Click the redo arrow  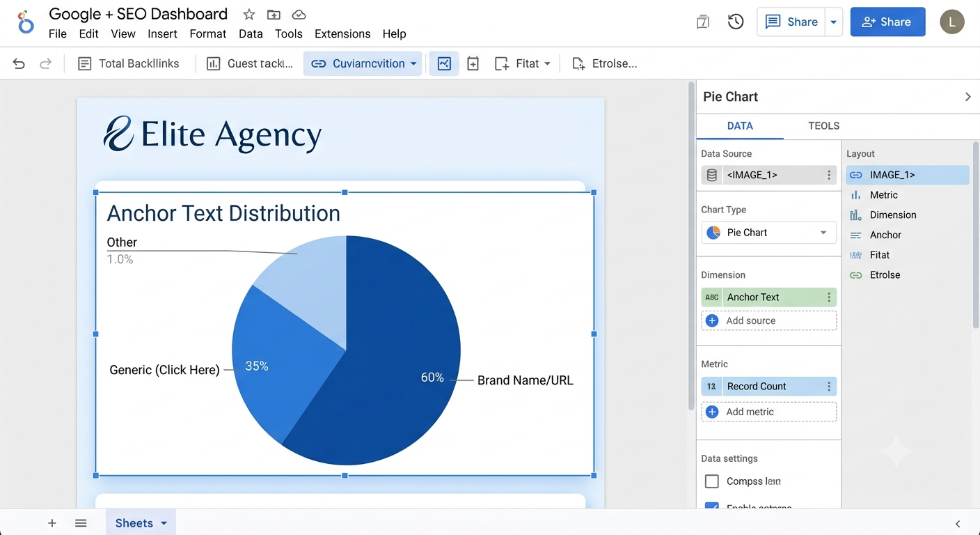(x=45, y=64)
